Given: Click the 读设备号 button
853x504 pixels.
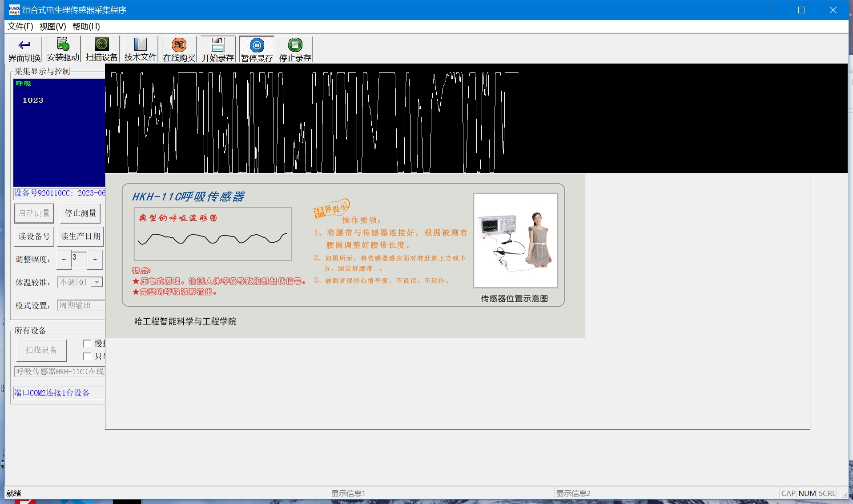Looking at the screenshot, I should click(34, 236).
